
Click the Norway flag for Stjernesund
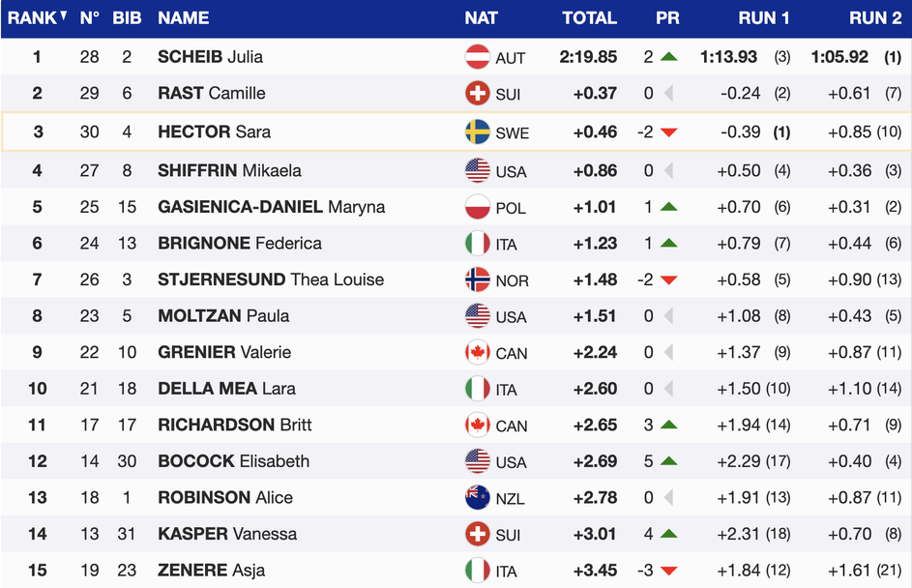click(x=478, y=279)
